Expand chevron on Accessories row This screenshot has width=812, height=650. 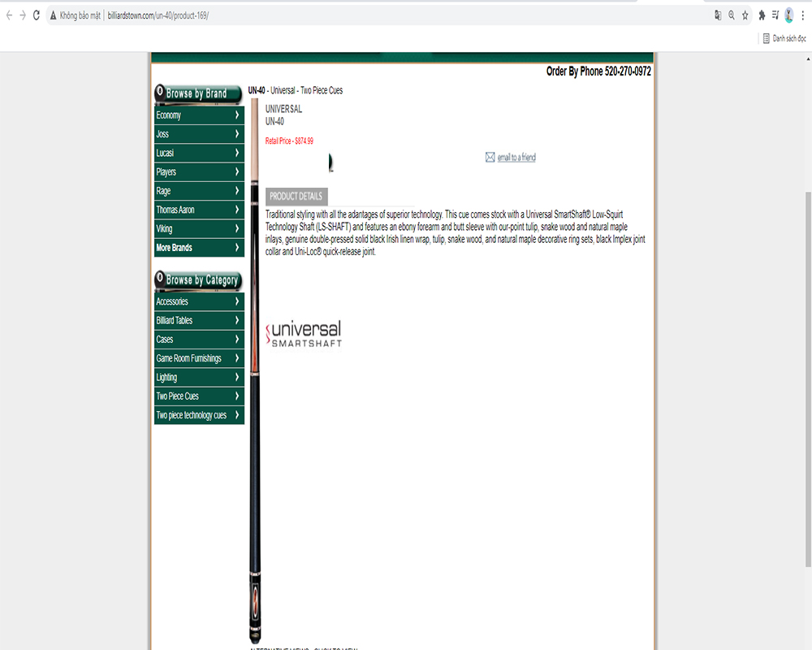point(236,301)
